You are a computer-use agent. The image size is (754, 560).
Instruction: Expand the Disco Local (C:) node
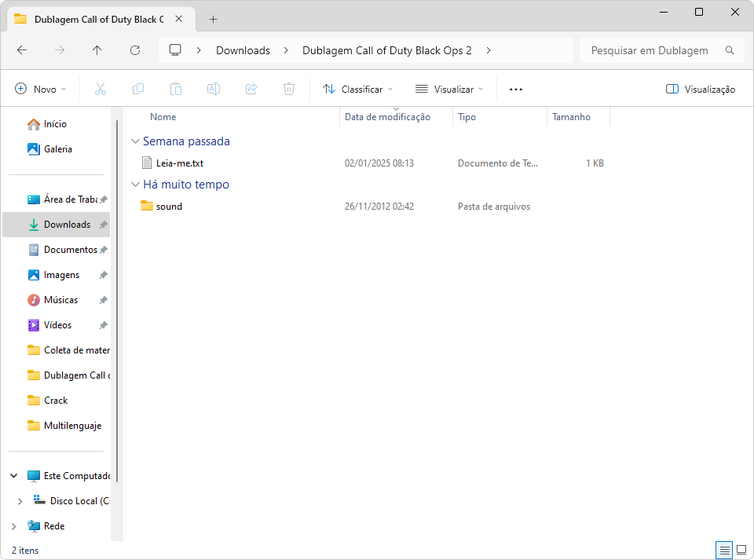(x=20, y=501)
